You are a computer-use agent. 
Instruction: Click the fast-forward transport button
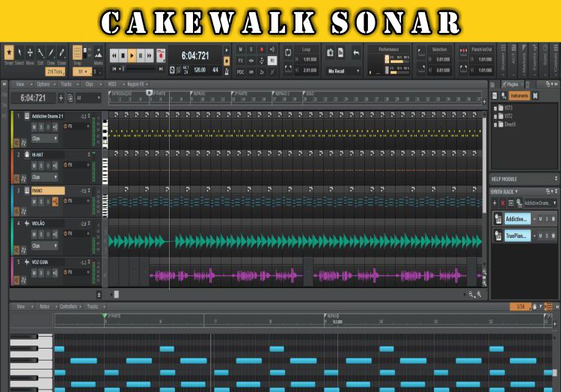149,56
